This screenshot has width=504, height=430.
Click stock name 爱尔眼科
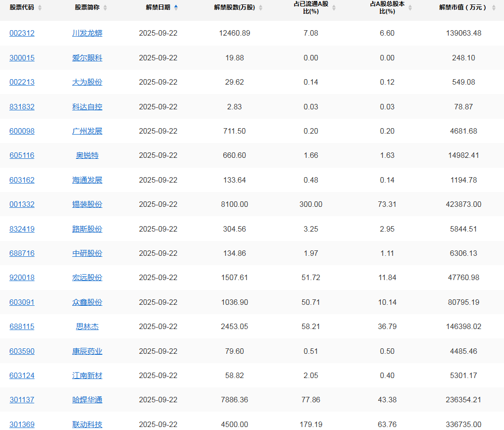[87, 58]
